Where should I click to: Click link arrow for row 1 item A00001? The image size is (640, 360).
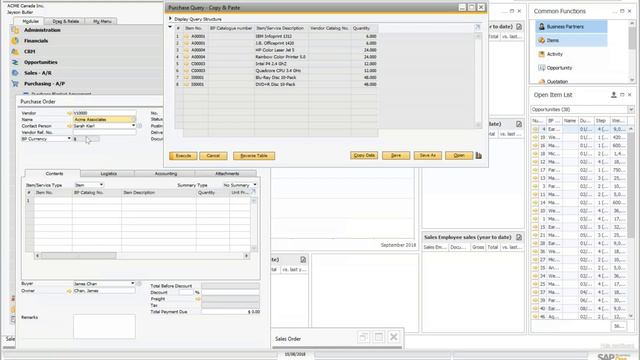coord(186,36)
